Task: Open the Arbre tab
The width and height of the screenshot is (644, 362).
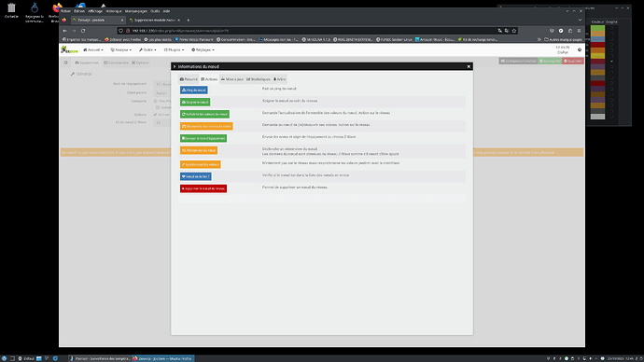Action: 280,79
